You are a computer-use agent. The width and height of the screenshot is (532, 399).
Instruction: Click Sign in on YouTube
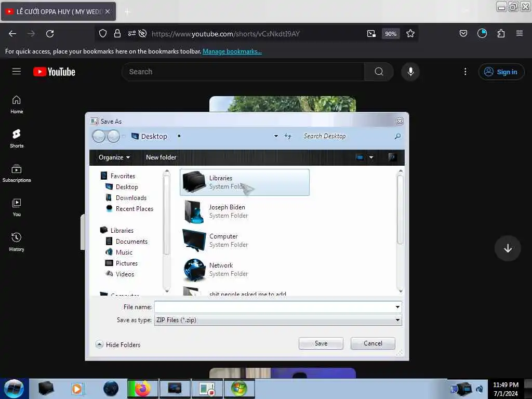(x=501, y=72)
